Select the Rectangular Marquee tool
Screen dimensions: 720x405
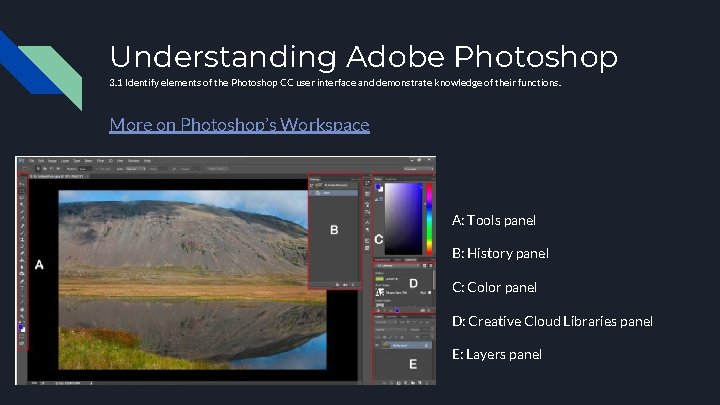(x=22, y=191)
